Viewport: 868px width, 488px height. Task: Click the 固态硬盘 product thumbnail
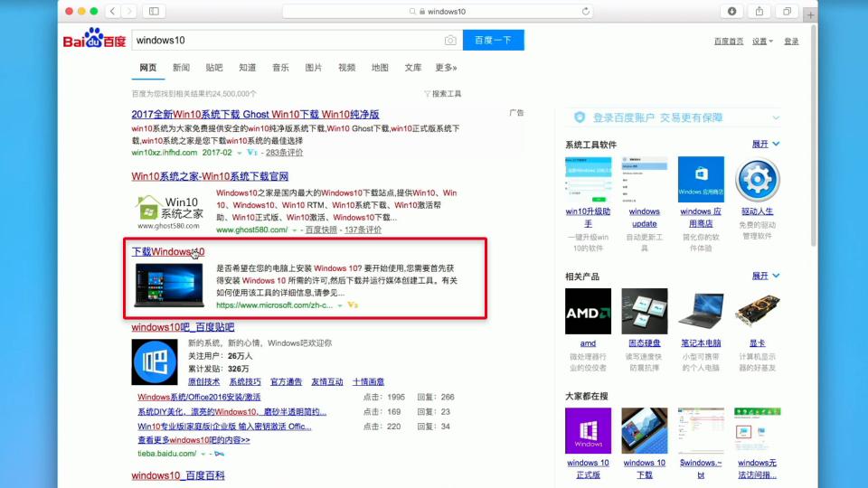click(x=645, y=311)
